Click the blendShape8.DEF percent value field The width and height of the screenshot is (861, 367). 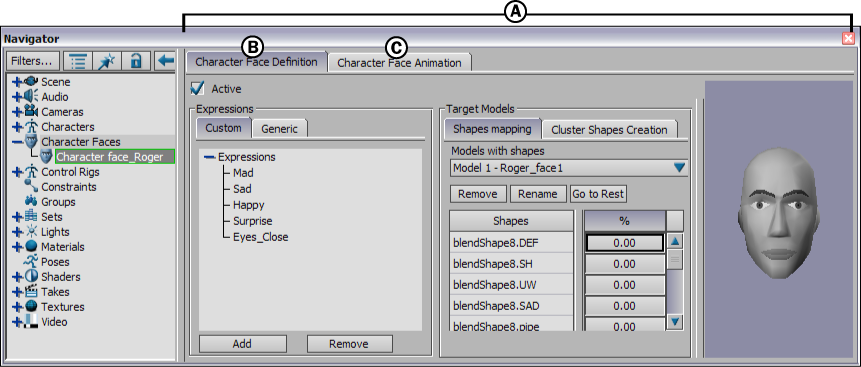pyautogui.click(x=624, y=243)
